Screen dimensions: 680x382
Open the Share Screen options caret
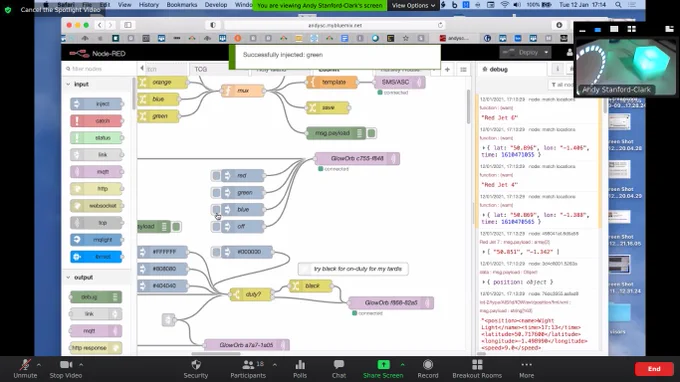coord(402,365)
